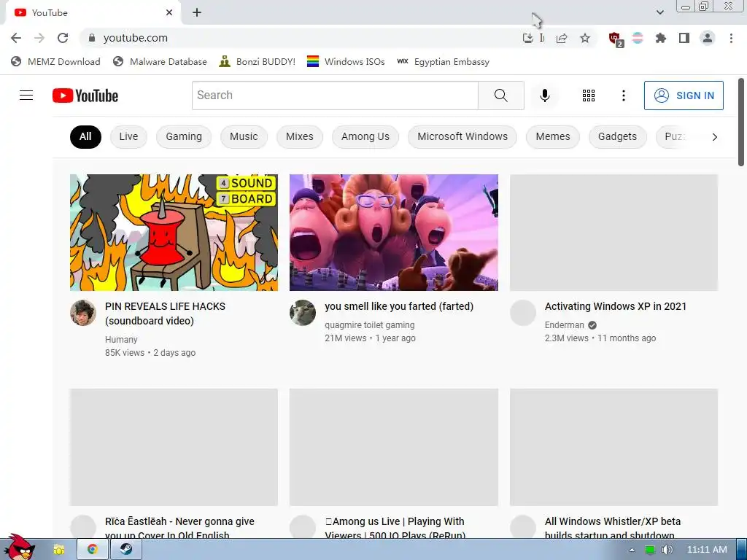Open a new browser tab with plus
The height and width of the screenshot is (560, 747).
197,13
